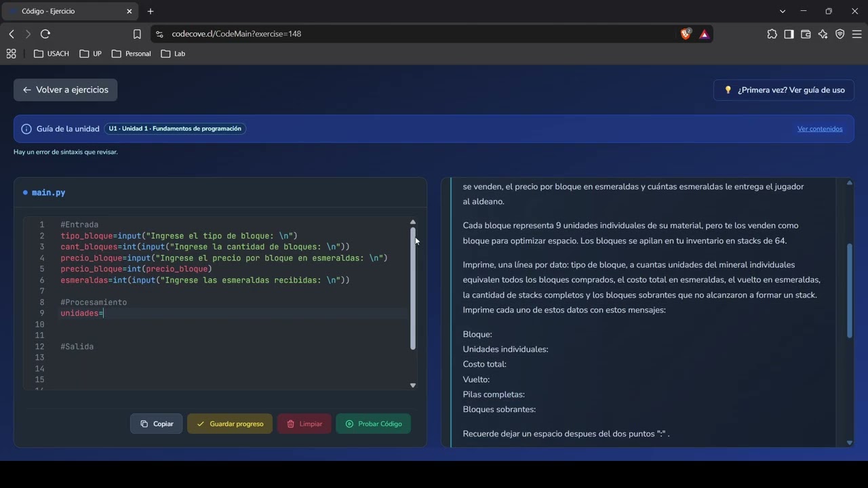Click the #Salida comment line
Screen dimensions: 868x488
(x=77, y=346)
